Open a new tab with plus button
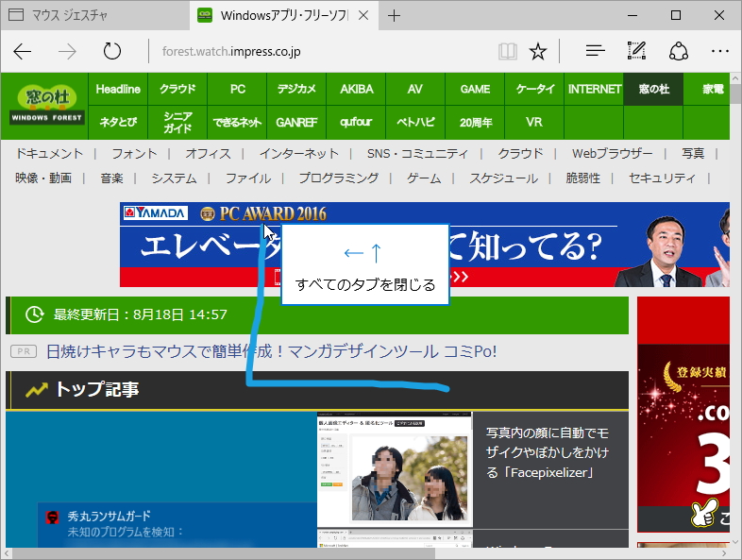This screenshot has height=560, width=742. [394, 16]
